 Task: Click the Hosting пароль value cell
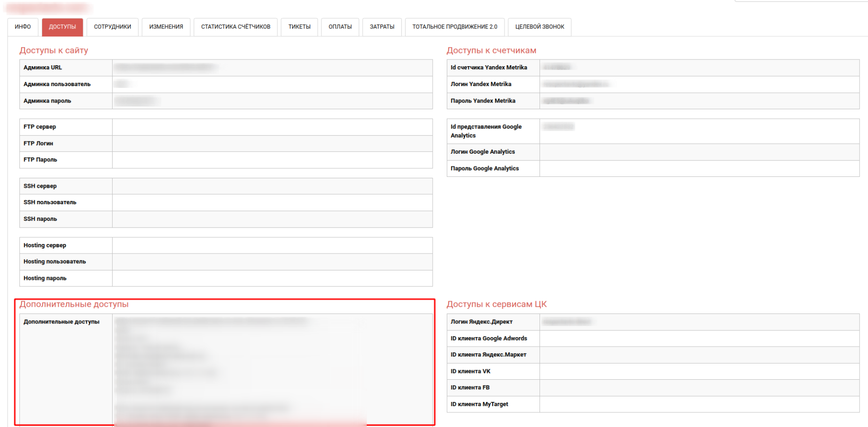272,278
